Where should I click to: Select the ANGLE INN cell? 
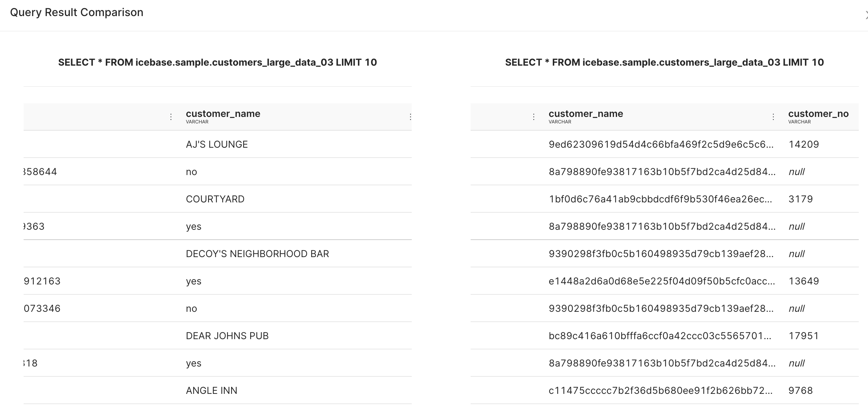212,390
